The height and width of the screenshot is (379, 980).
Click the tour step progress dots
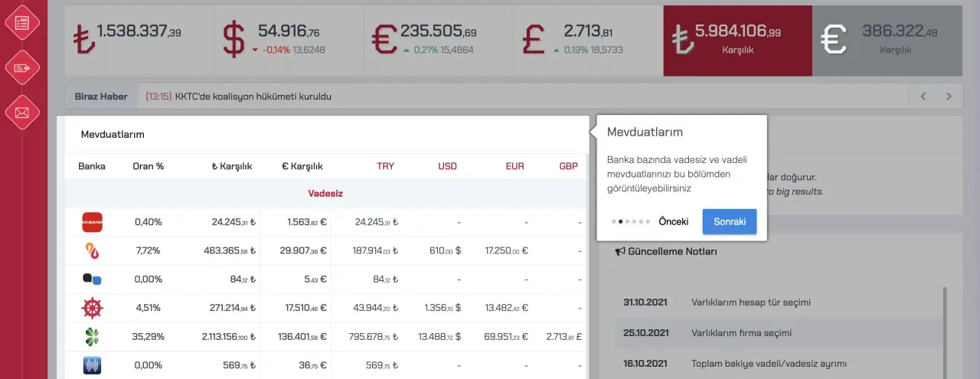pyautogui.click(x=631, y=221)
